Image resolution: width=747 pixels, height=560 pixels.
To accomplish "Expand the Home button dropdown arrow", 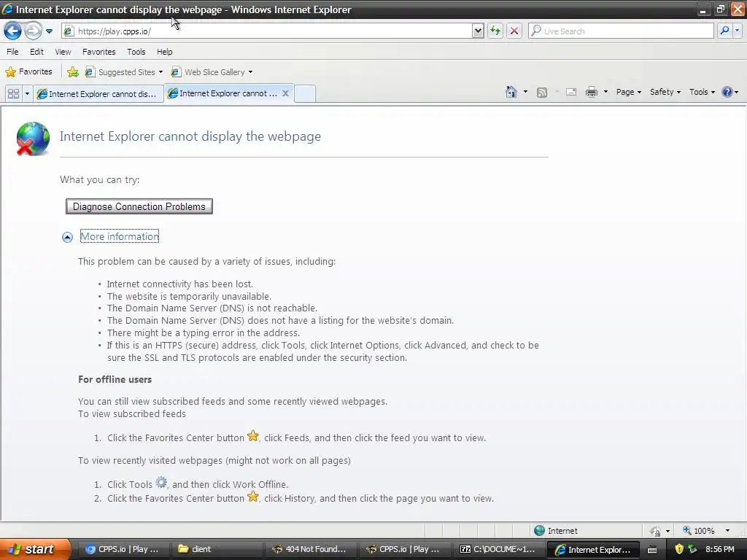I will [525, 92].
